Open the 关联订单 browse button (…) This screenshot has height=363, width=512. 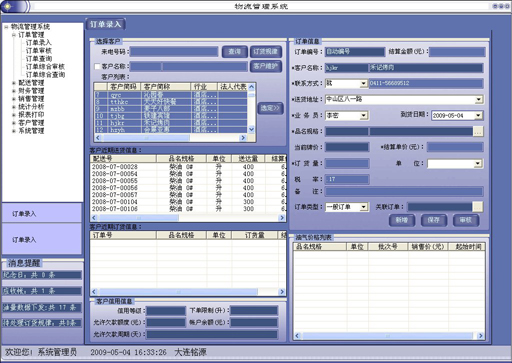click(478, 207)
